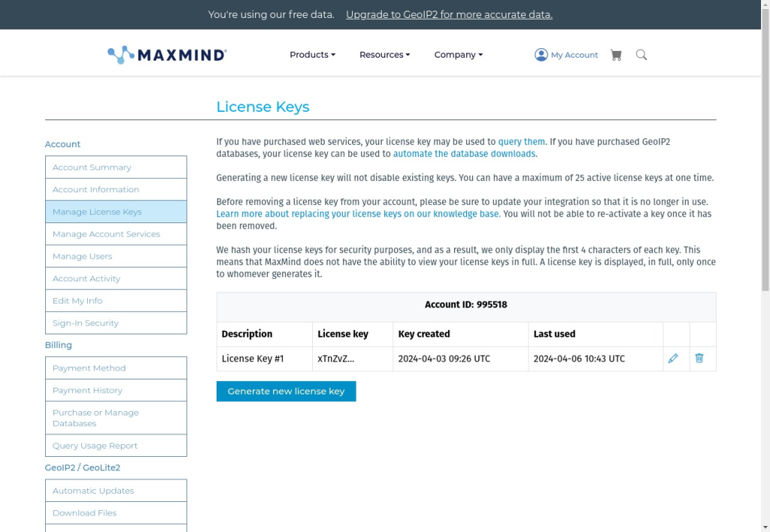Open the 'query them' link
Screen dimensions: 770x532
522,142
